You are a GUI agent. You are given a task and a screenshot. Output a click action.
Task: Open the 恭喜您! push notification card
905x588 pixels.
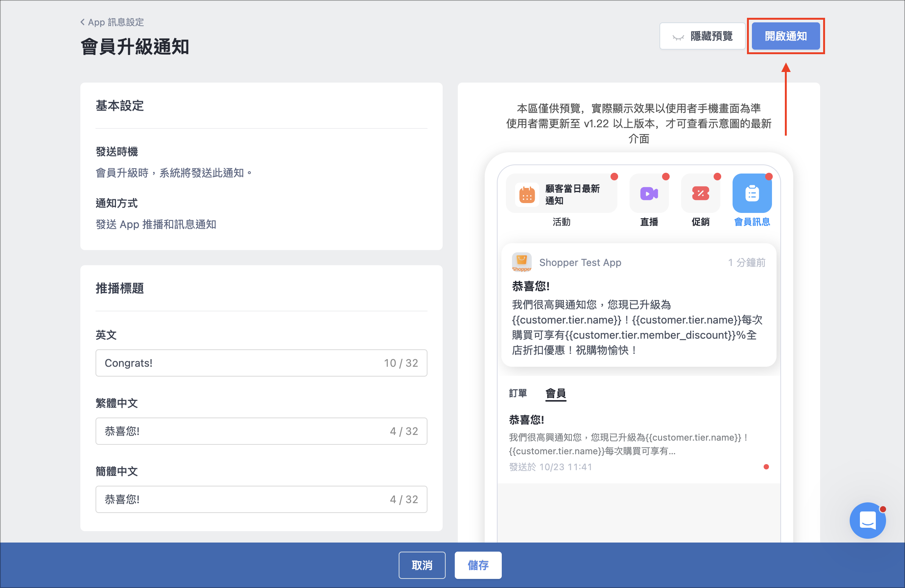click(x=639, y=305)
